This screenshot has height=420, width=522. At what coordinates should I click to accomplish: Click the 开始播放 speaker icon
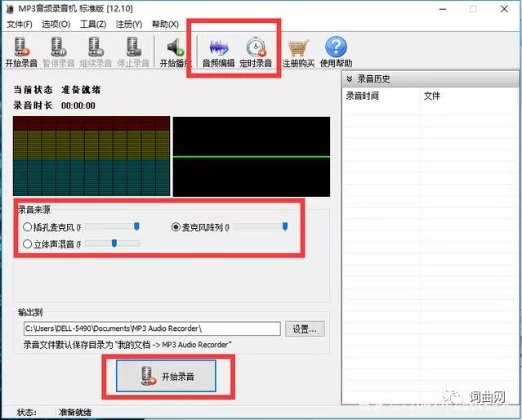[x=176, y=47]
